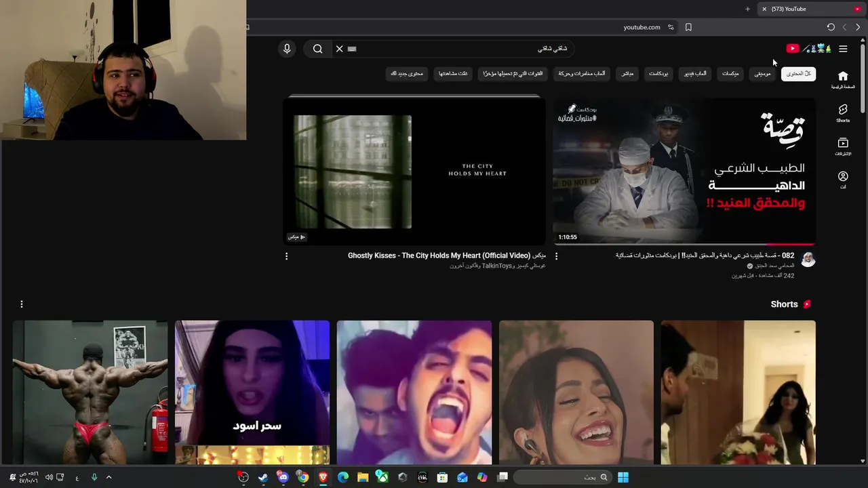Start voice search with the microphone
Image resolution: width=868 pixels, height=488 pixels.
click(x=287, y=49)
